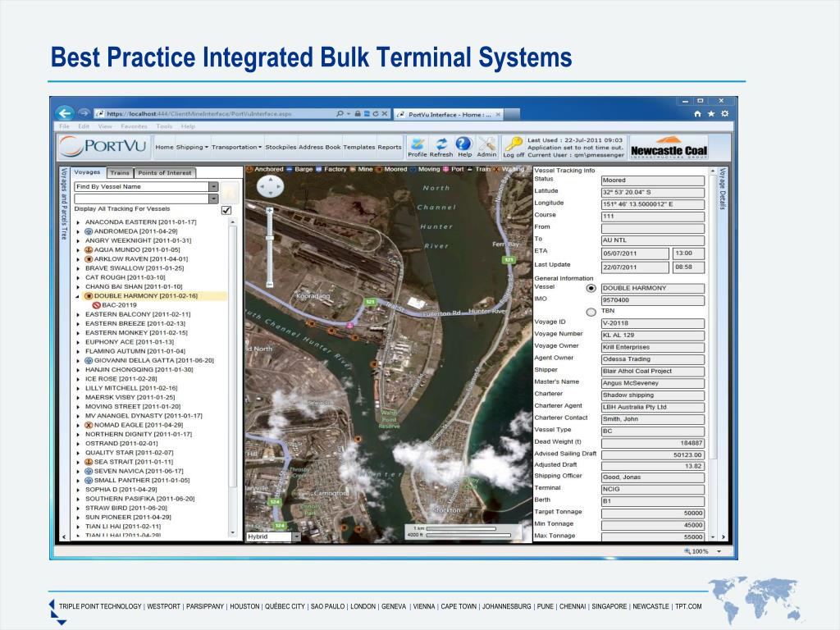Open the Profile toolbar icon
Screen dimensions: 840x630
(418, 144)
